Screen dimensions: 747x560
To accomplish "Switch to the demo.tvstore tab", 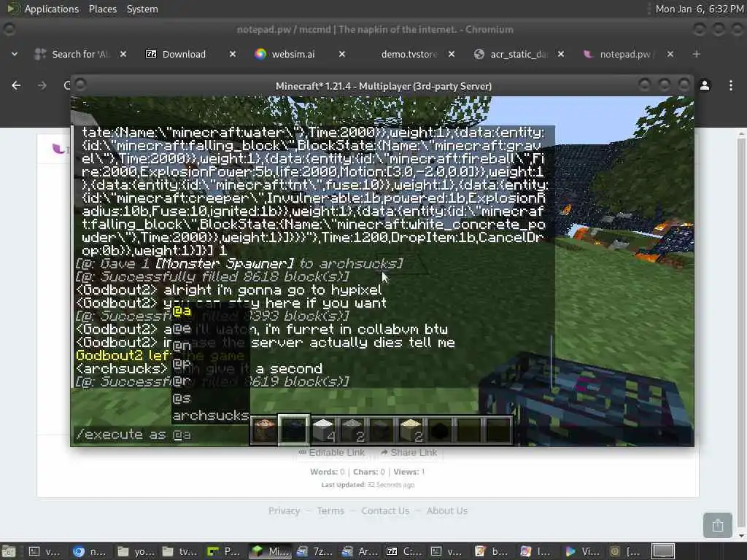I will [409, 54].
